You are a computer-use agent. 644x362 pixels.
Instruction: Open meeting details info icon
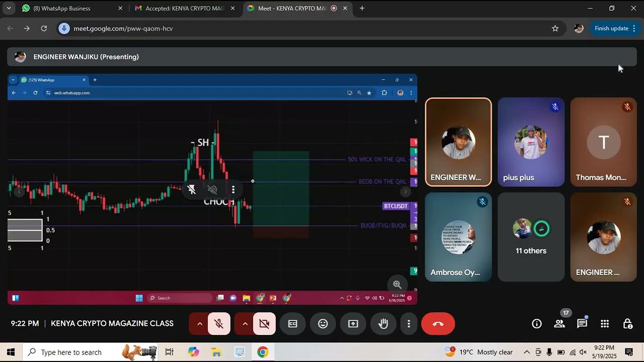pos(537,324)
